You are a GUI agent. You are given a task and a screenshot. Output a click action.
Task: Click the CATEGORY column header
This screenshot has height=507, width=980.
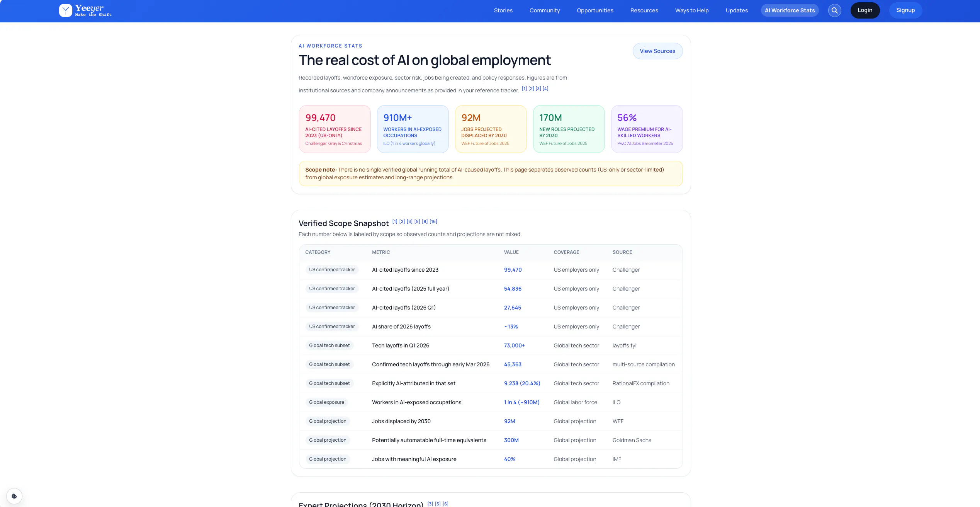pos(318,252)
